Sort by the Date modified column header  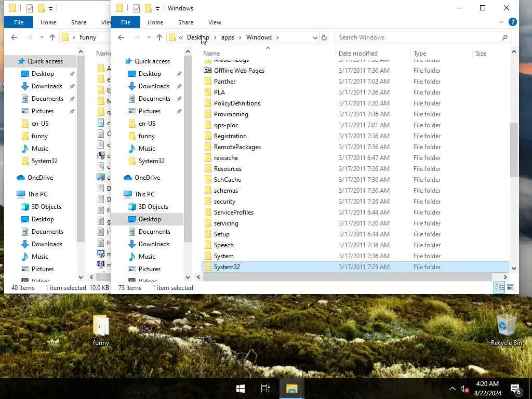tap(358, 54)
